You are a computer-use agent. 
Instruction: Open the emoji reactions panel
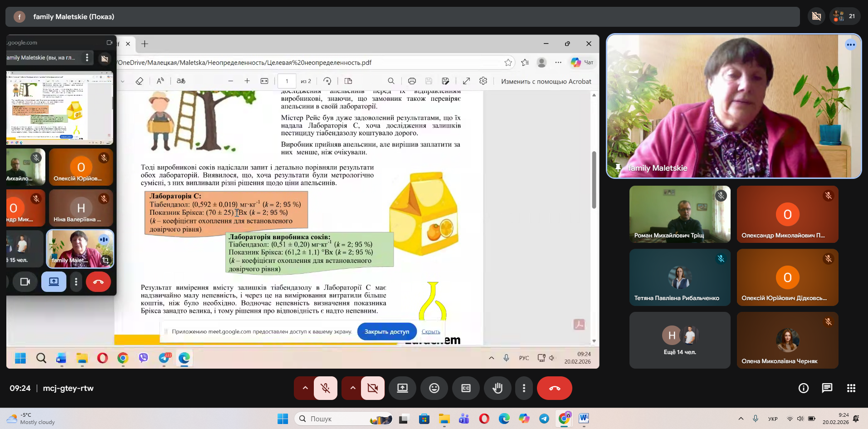click(x=434, y=388)
